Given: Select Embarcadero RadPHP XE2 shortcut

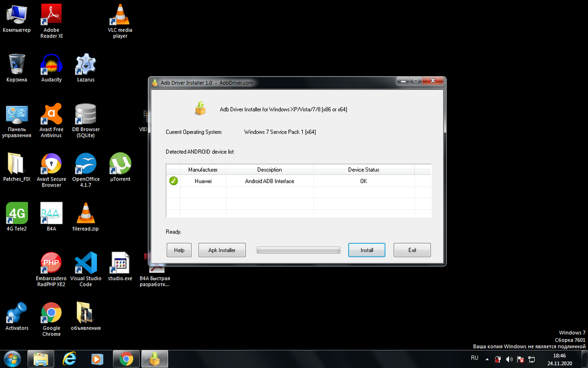Looking at the screenshot, I should [51, 269].
